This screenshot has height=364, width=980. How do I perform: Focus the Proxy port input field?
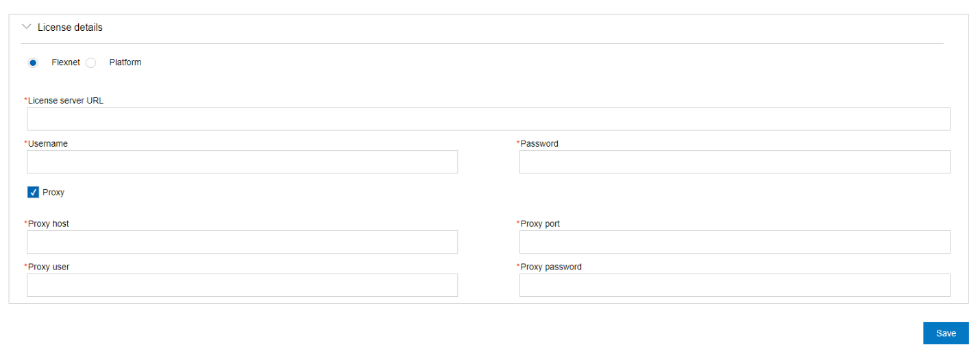point(734,242)
